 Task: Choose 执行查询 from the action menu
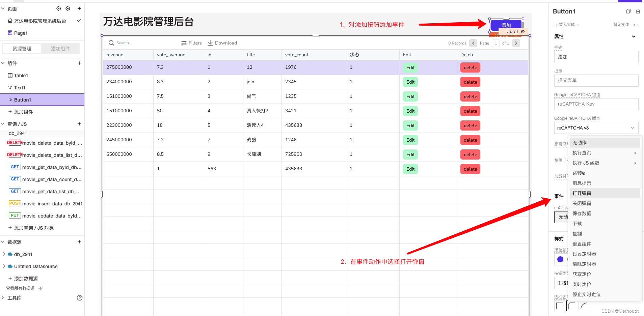(x=605, y=153)
